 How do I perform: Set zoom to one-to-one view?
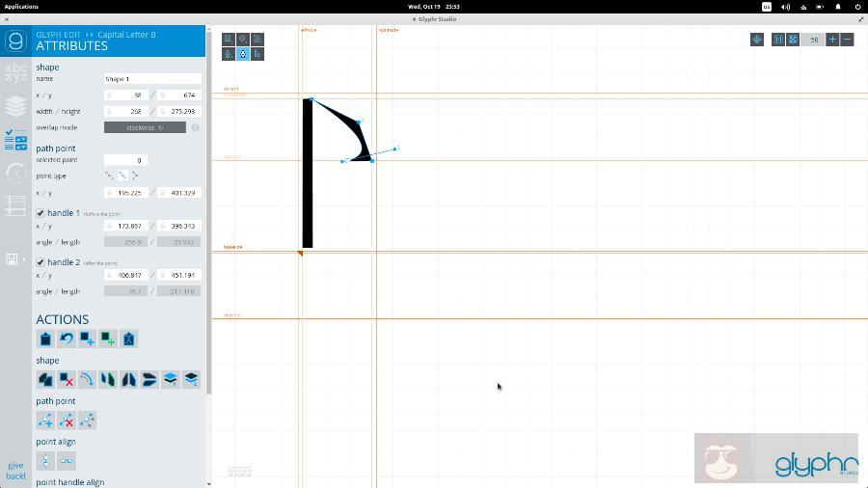tap(777, 40)
